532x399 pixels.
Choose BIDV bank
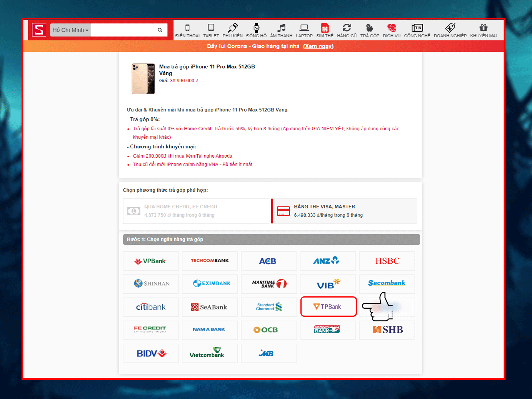(x=151, y=353)
